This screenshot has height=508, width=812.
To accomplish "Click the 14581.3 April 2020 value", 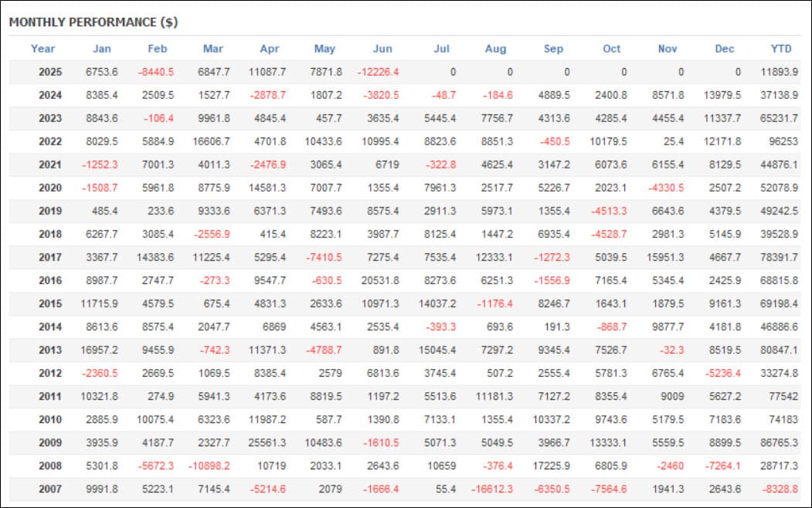I will click(x=267, y=188).
